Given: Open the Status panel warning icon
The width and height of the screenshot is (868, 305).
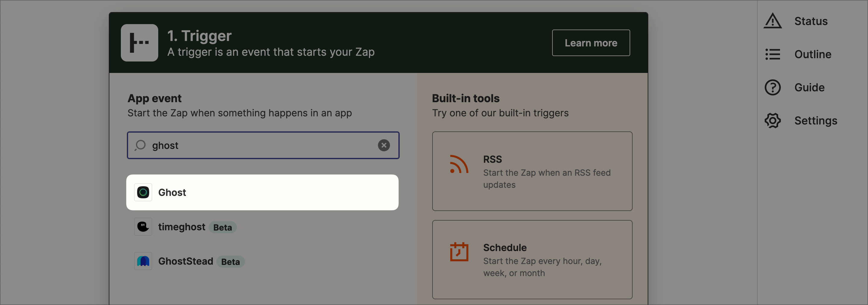Looking at the screenshot, I should 773,21.
